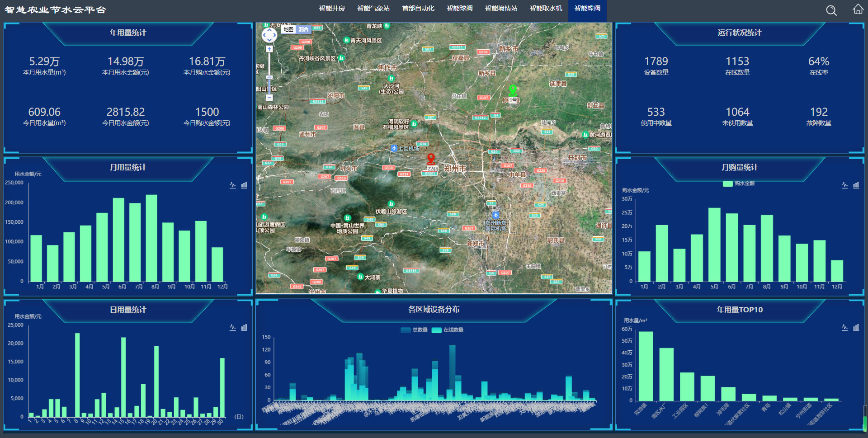Switch map to 地图 view
868x438 pixels.
(288, 29)
